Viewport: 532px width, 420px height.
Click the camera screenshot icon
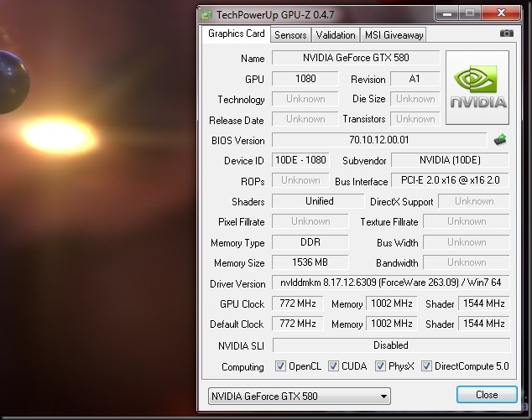click(x=507, y=34)
